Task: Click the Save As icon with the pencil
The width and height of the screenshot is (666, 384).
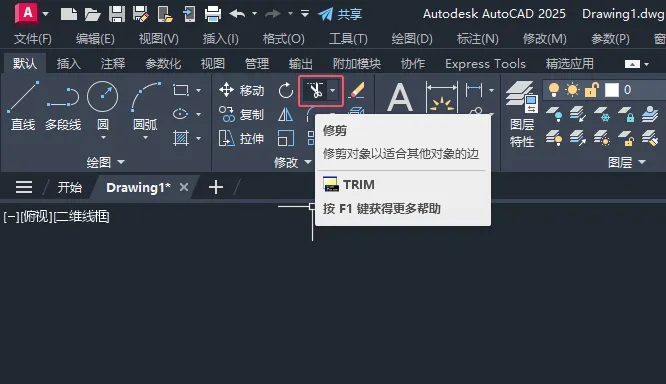Action: click(x=141, y=14)
